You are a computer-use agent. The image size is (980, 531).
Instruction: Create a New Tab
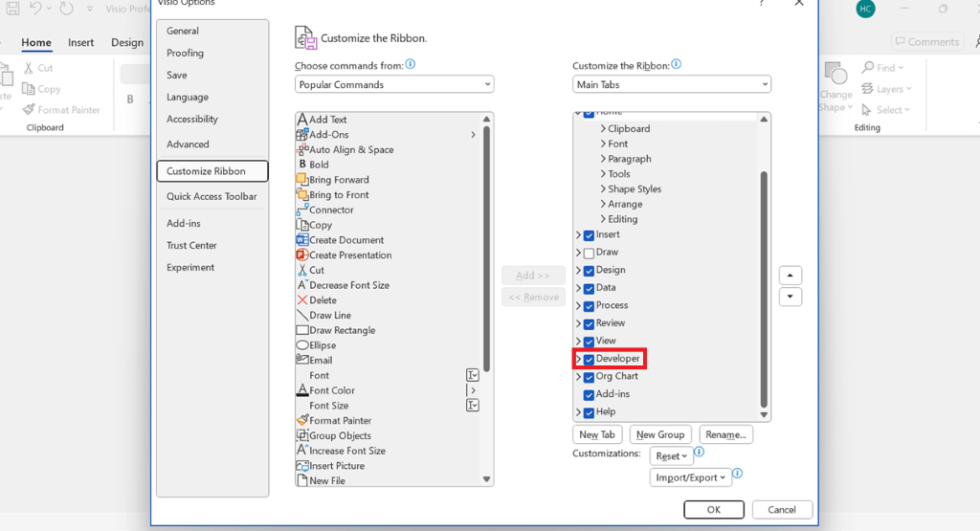tap(597, 434)
